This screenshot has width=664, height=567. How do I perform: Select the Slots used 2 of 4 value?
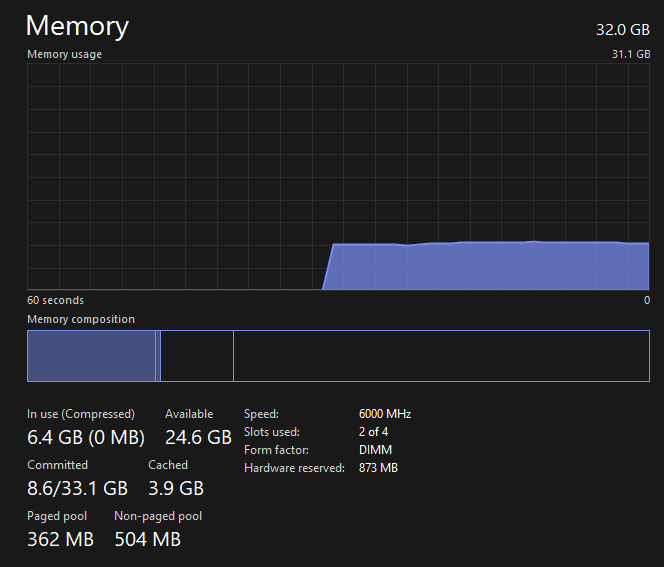374,432
